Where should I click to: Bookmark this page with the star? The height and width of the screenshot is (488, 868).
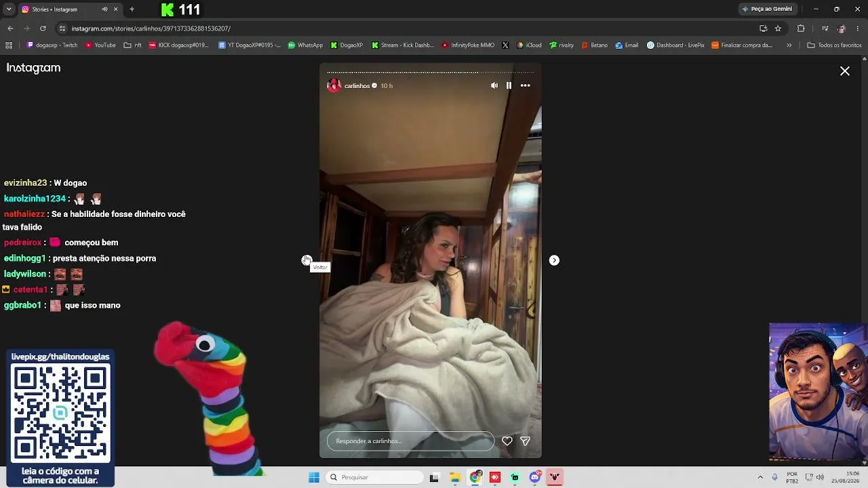coord(778,28)
